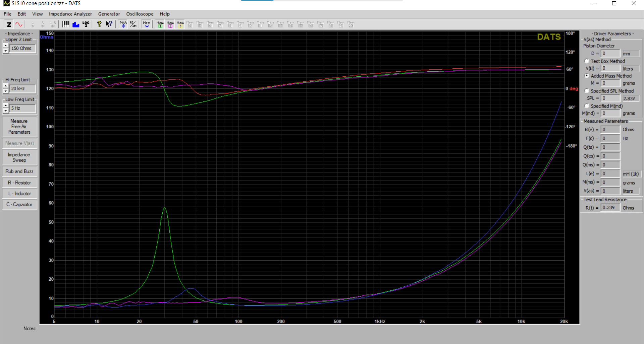Click the Low Freq Limit 5 Hz field
This screenshot has height=344, width=644.
pyautogui.click(x=22, y=108)
